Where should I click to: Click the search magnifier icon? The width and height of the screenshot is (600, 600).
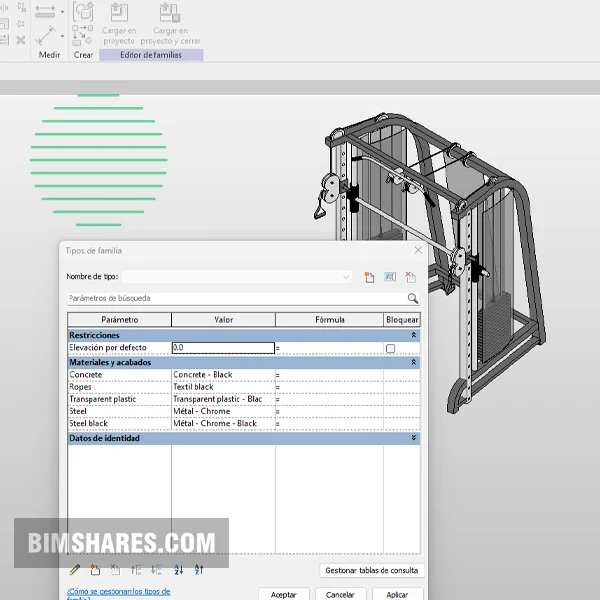click(412, 298)
